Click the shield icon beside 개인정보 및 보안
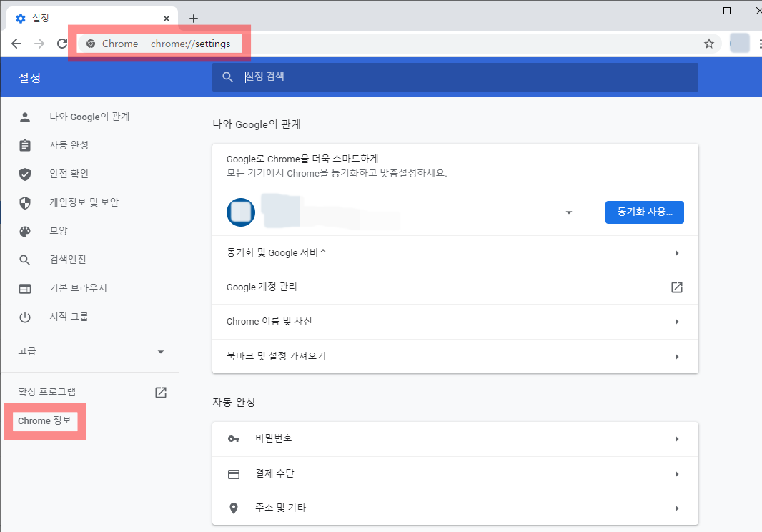Image resolution: width=762 pixels, height=532 pixels. [x=25, y=203]
